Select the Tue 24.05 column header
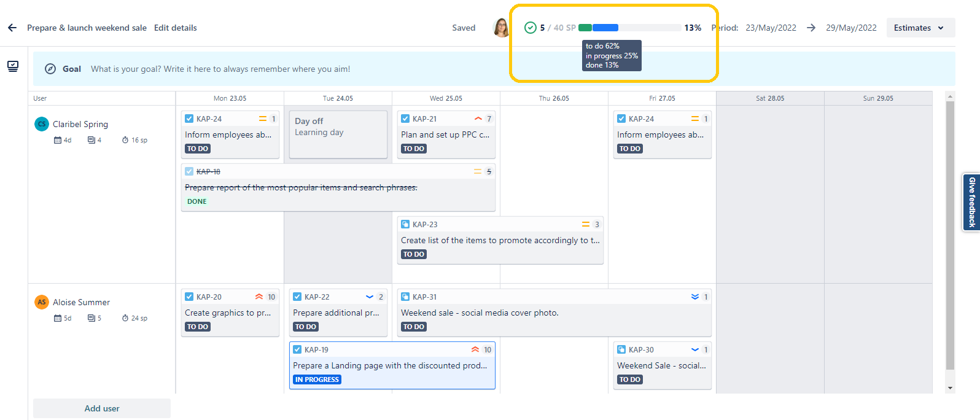 pos(338,98)
